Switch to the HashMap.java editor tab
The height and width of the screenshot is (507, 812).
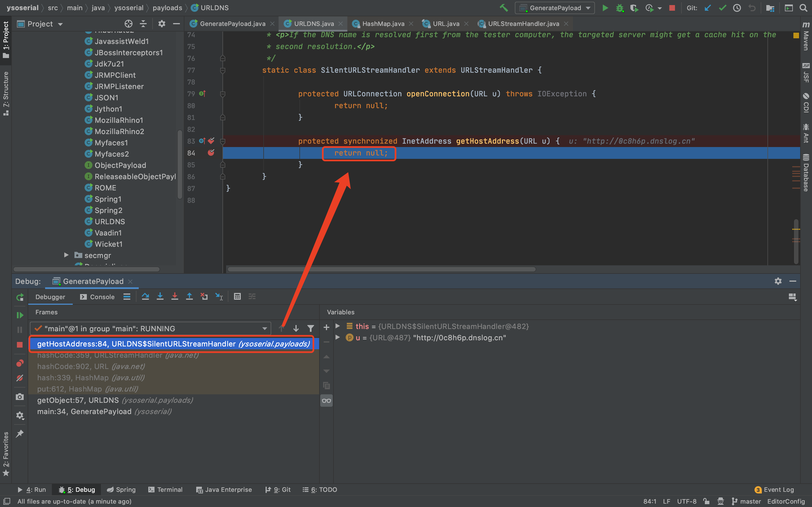(x=383, y=23)
